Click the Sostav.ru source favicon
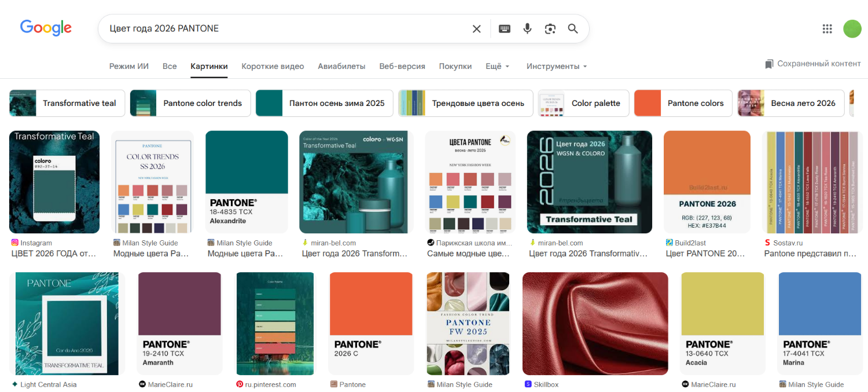The width and height of the screenshot is (868, 392). [768, 243]
